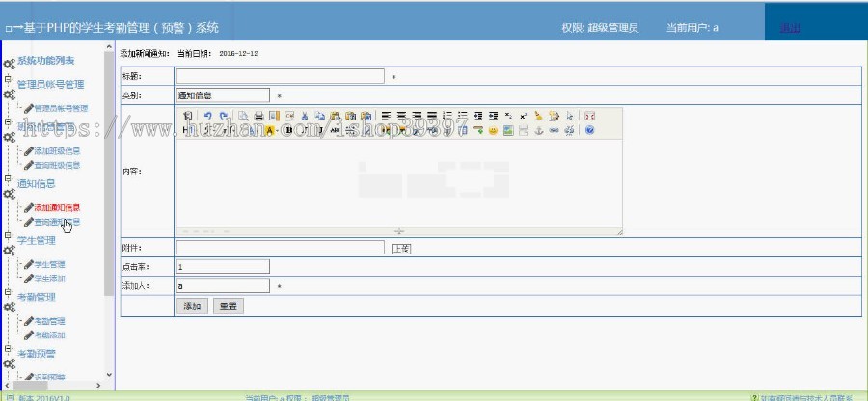
Task: Click the align right icon
Action: coord(417,116)
